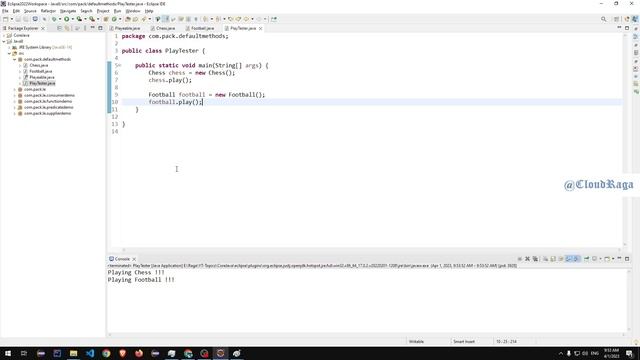640x360 pixels.
Task: Switch to the Chess.java editor tab
Action: coord(163,28)
